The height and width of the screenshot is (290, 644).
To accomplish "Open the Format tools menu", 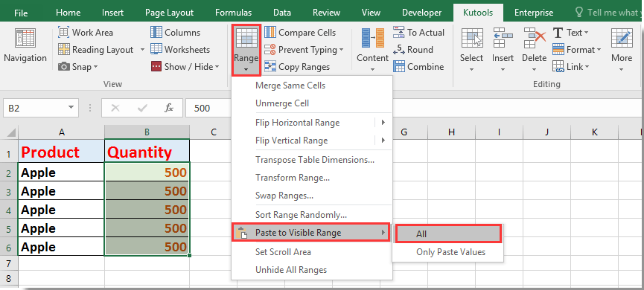I will pyautogui.click(x=577, y=50).
